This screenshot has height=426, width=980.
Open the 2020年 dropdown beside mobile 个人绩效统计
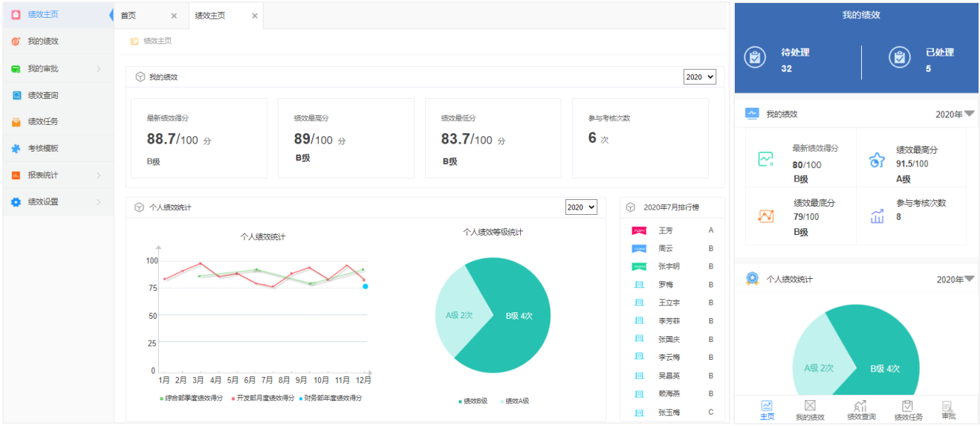pyautogui.click(x=955, y=280)
